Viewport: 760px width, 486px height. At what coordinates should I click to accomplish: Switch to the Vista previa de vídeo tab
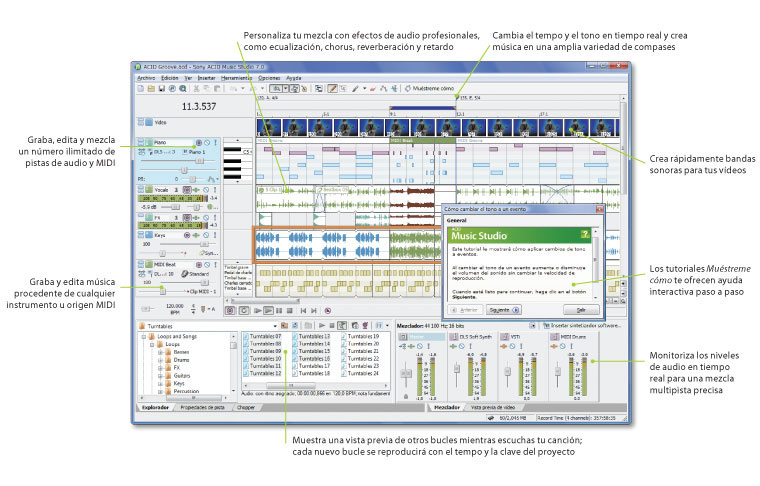pyautogui.click(x=492, y=408)
